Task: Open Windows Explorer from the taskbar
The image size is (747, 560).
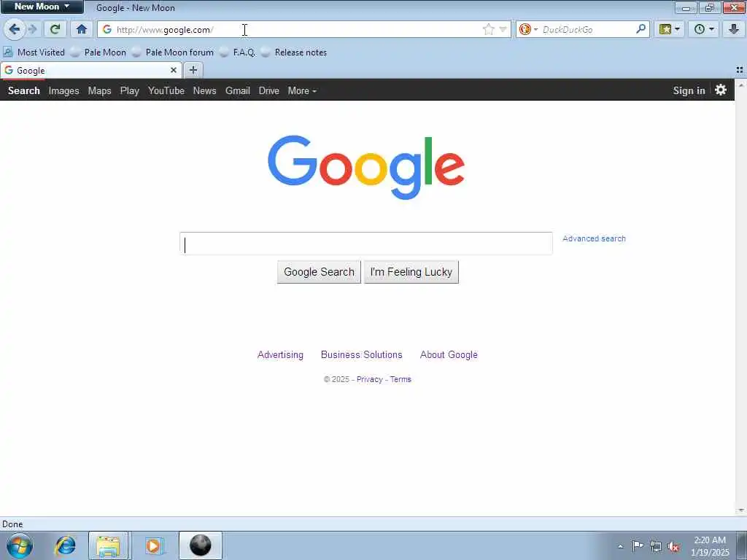Action: coord(109,545)
